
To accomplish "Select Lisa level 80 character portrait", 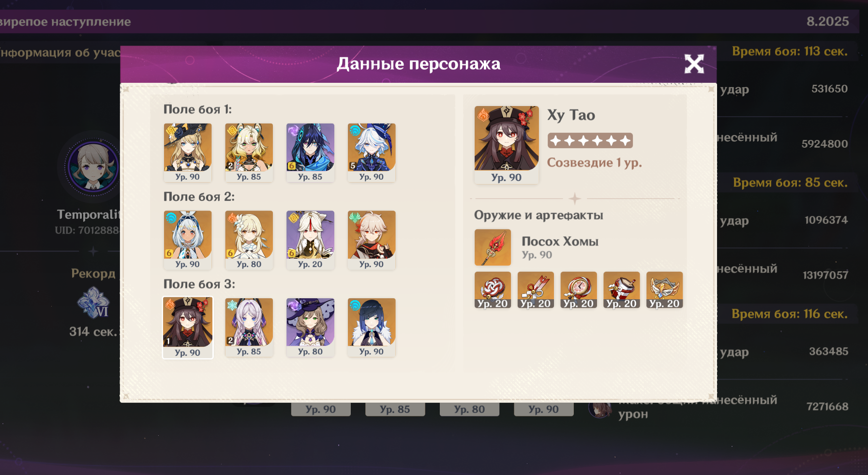I will click(310, 327).
